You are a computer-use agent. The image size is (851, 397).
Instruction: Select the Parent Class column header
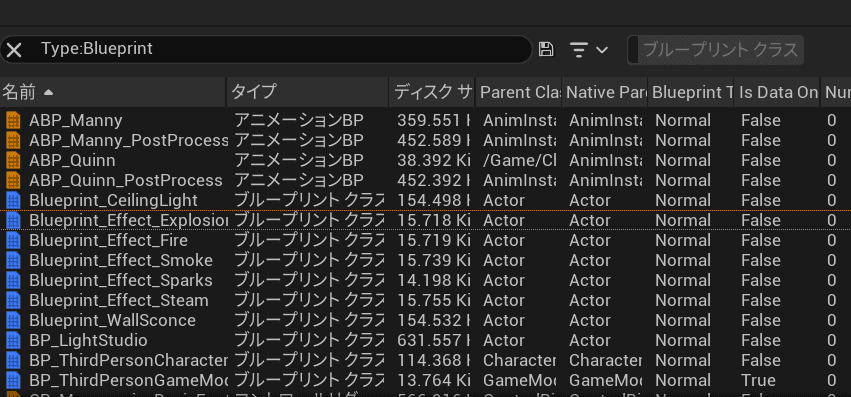click(x=518, y=92)
